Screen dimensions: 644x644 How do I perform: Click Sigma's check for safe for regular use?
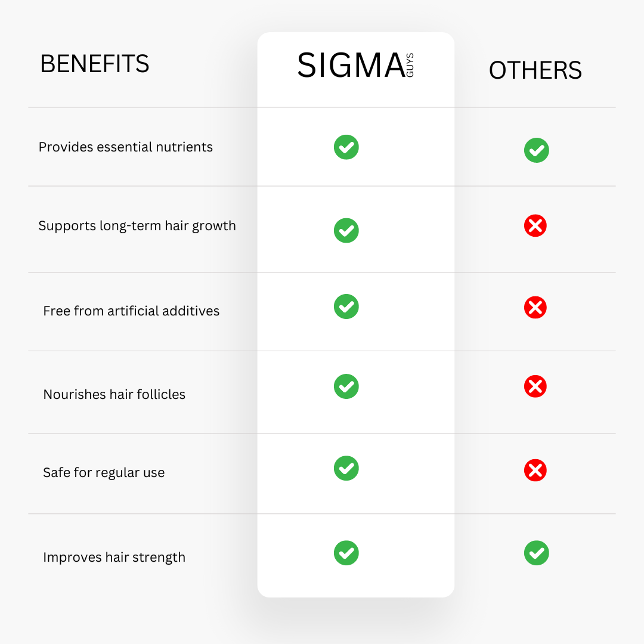pos(346,468)
